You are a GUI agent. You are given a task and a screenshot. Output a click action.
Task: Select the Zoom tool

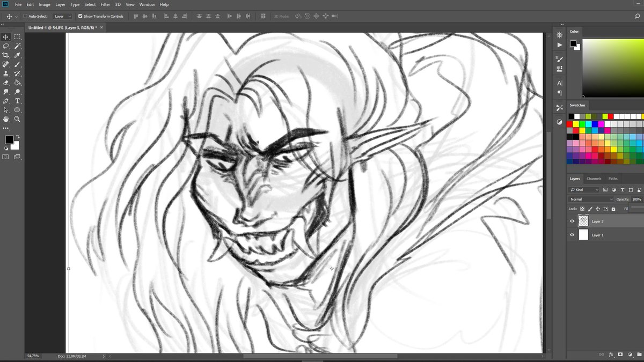[17, 119]
